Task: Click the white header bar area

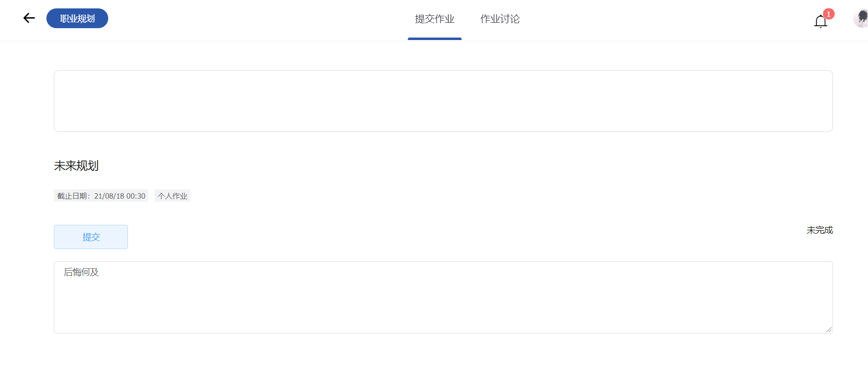Action: pyautogui.click(x=247, y=20)
